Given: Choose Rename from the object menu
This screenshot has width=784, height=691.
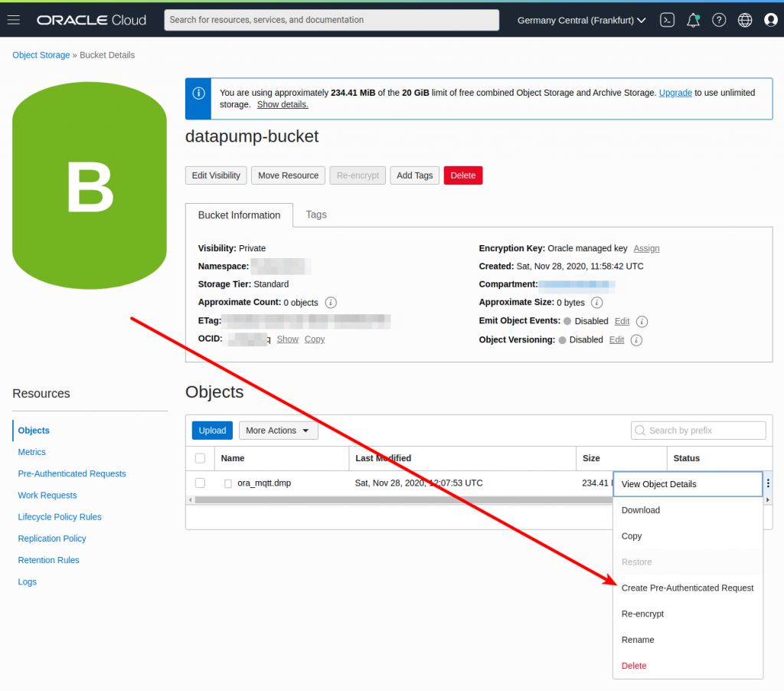Looking at the screenshot, I should coord(688,640).
